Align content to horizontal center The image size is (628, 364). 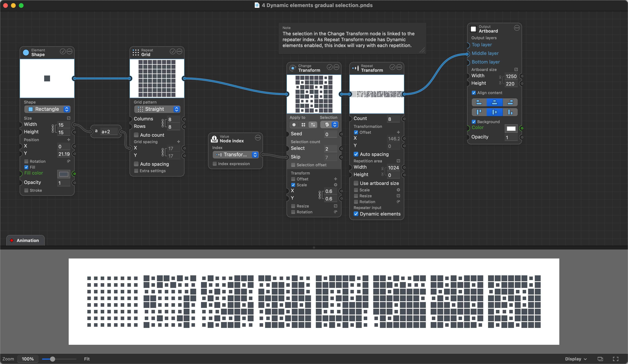click(494, 102)
